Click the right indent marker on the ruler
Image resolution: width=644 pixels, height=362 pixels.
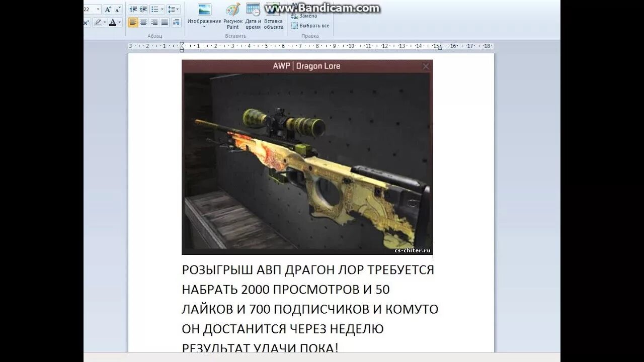(x=440, y=47)
